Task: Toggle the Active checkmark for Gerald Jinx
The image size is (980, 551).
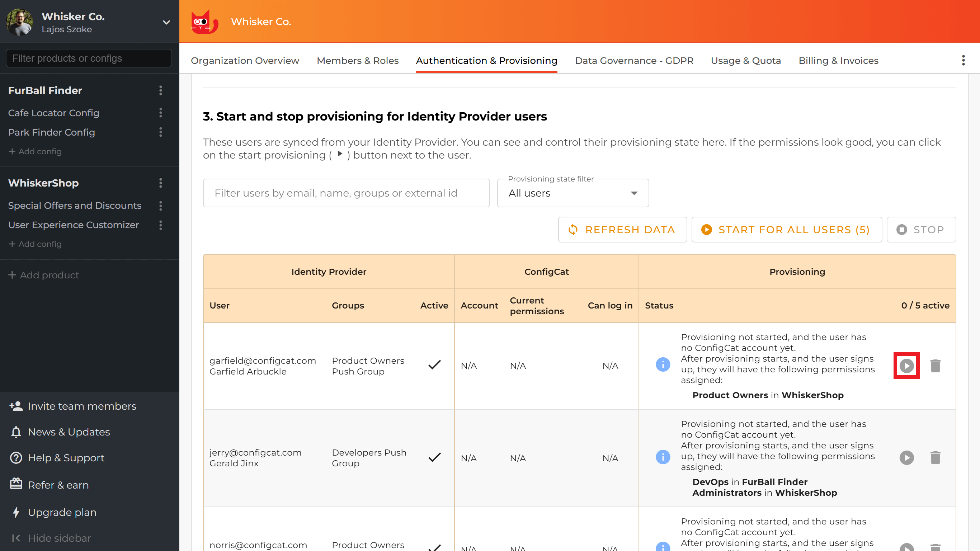Action: pos(434,458)
